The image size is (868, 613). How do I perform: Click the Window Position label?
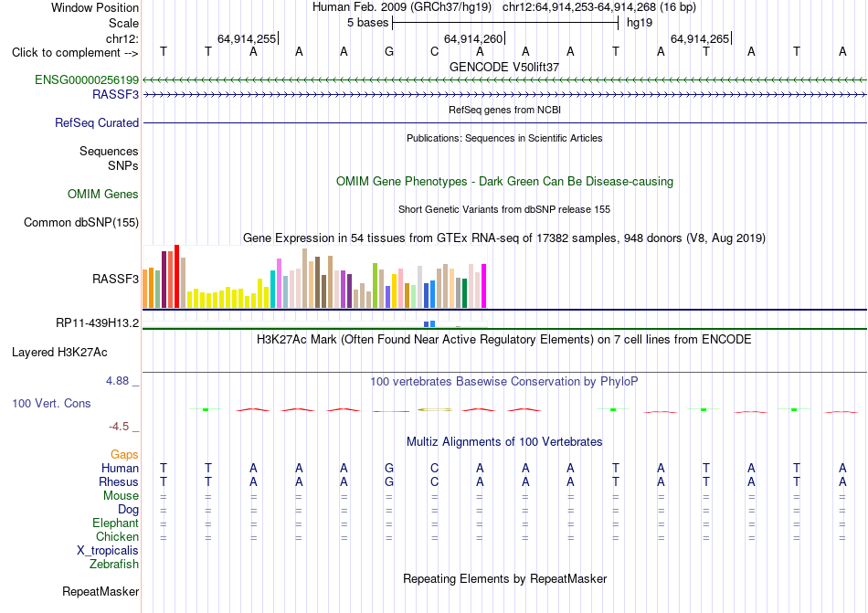pos(95,7)
